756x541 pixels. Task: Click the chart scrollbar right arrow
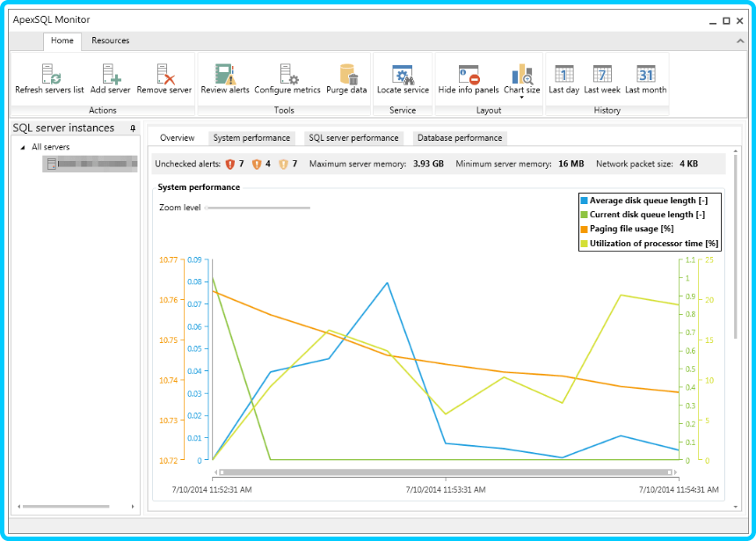coord(675,472)
